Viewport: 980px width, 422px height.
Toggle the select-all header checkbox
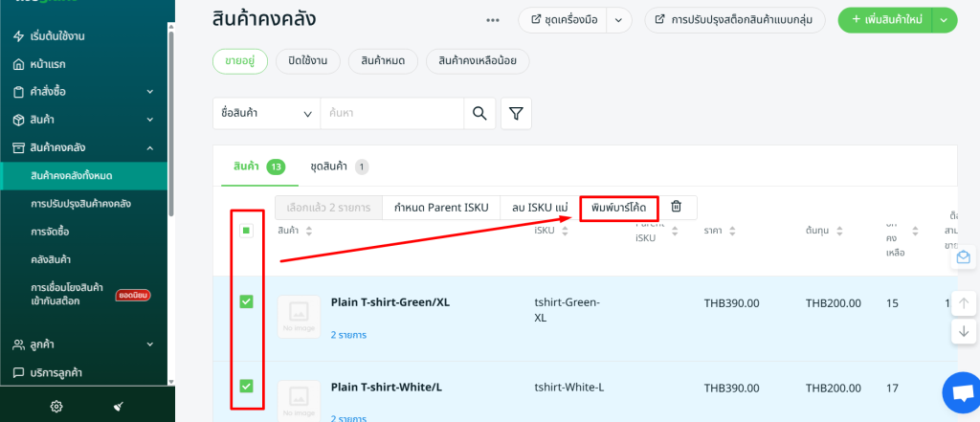pyautogui.click(x=246, y=231)
